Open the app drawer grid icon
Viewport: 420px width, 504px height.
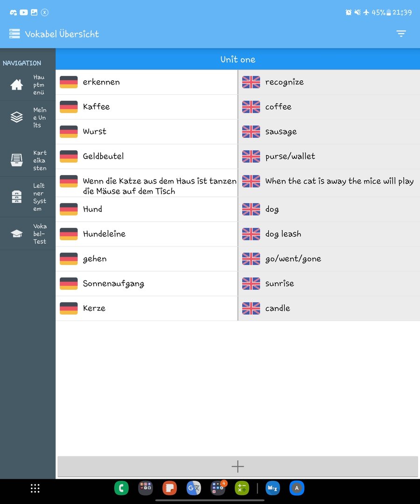(35, 488)
